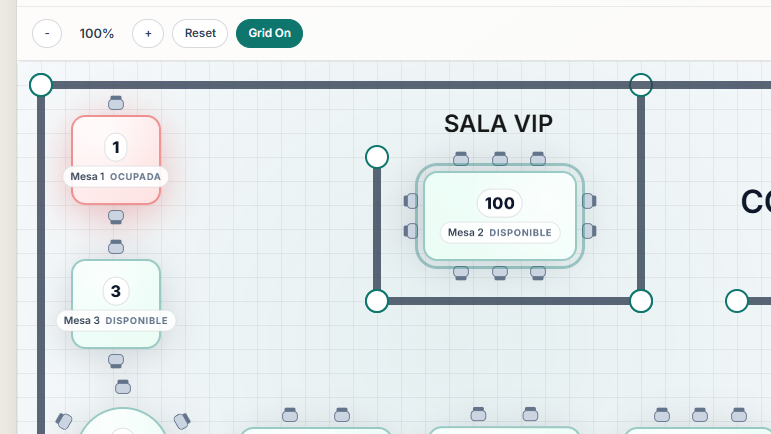Select the SALA VIP bottom-right wall handle
This screenshot has height=434, width=771.
pos(641,301)
